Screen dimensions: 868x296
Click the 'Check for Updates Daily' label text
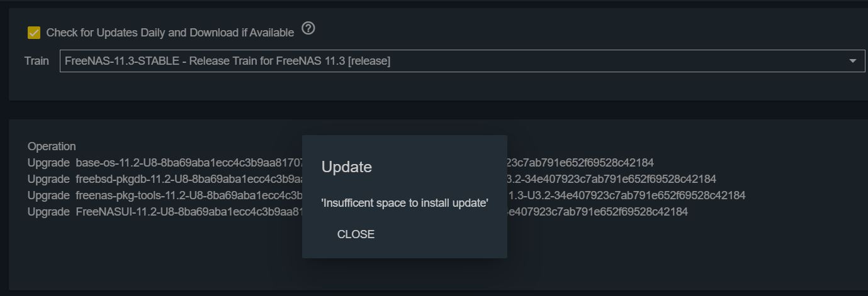click(x=170, y=33)
